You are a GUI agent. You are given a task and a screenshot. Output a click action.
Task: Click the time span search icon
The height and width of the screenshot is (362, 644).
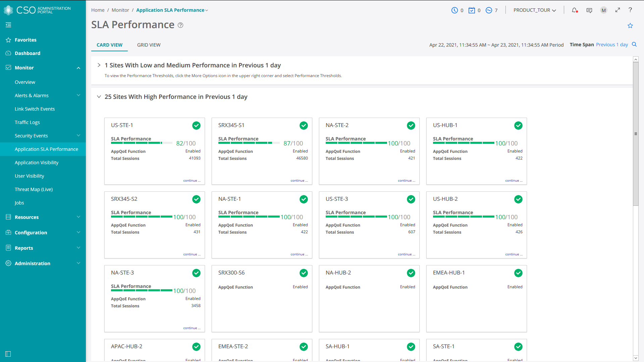point(634,44)
